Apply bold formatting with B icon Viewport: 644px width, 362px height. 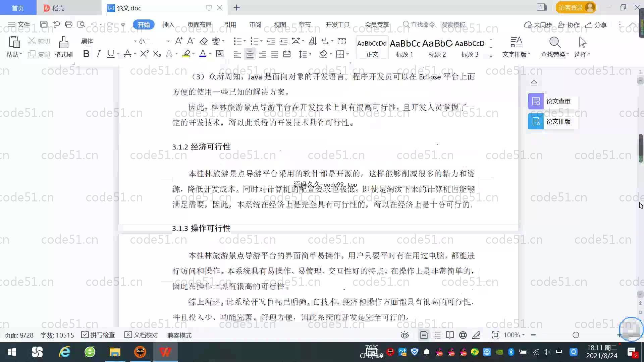(x=86, y=54)
